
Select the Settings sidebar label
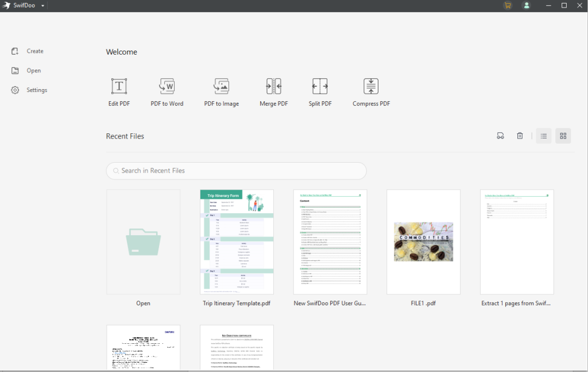(x=37, y=90)
